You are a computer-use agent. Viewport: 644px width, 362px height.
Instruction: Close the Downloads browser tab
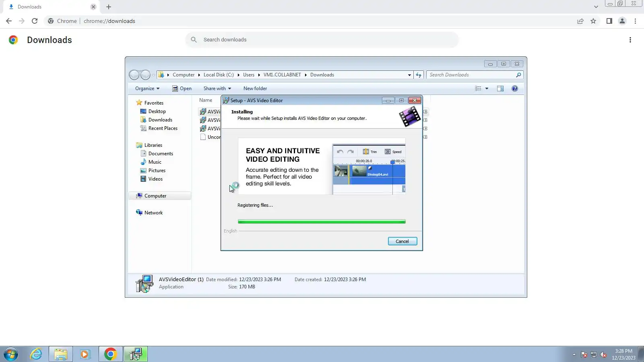(93, 7)
